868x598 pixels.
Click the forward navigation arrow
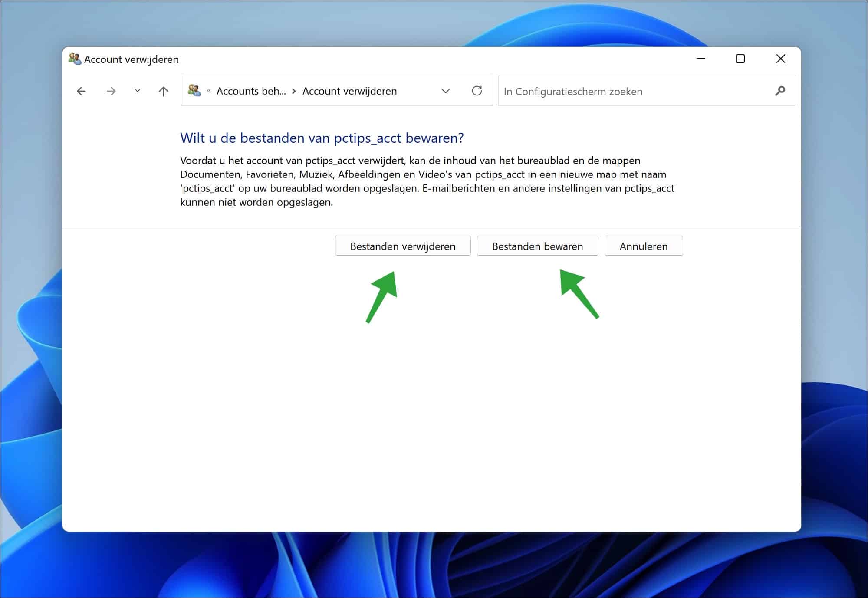(112, 91)
